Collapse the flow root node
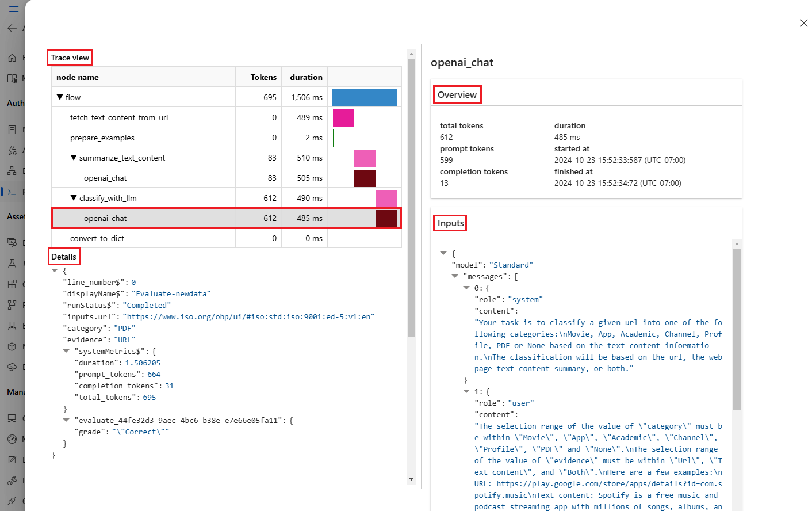812x511 pixels. (60, 97)
